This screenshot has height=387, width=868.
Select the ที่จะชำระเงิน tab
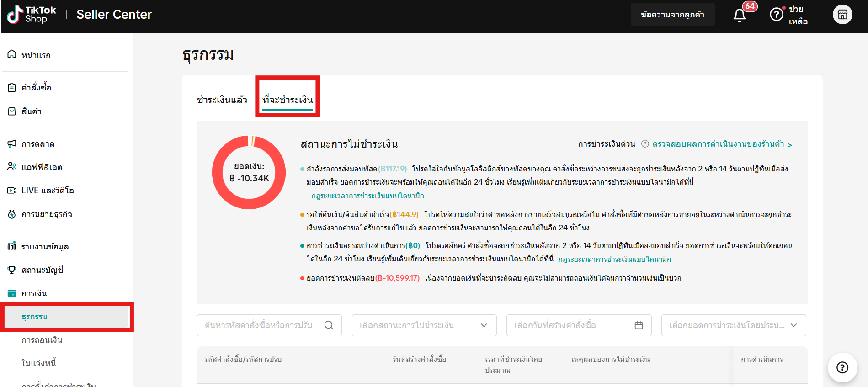pyautogui.click(x=288, y=100)
